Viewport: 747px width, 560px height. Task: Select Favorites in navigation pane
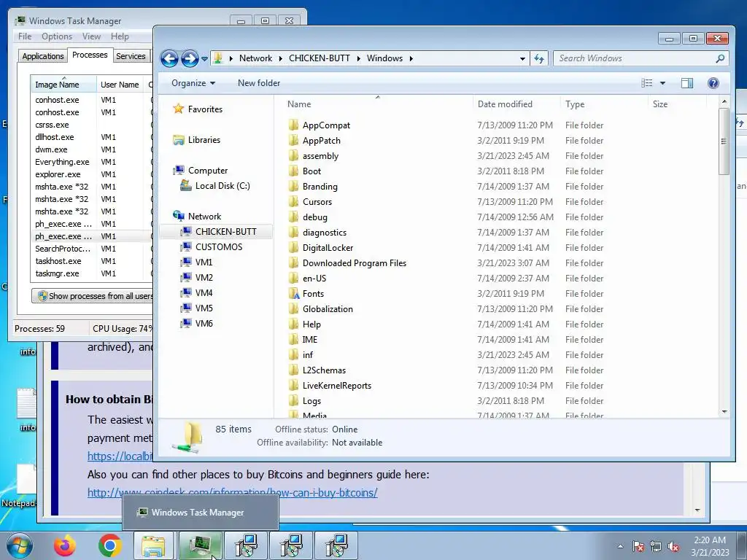(205, 109)
